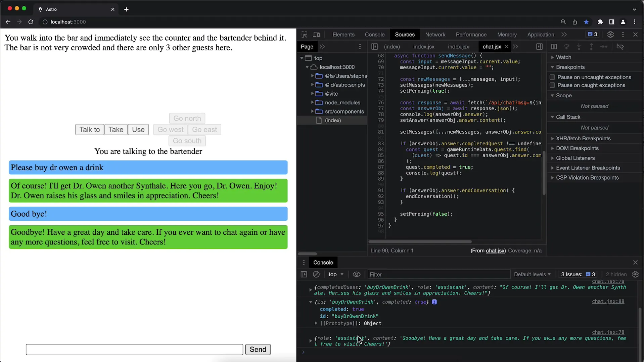
Task: Click the 3 issues badge in the DevTools top toolbar
Action: (x=592, y=34)
